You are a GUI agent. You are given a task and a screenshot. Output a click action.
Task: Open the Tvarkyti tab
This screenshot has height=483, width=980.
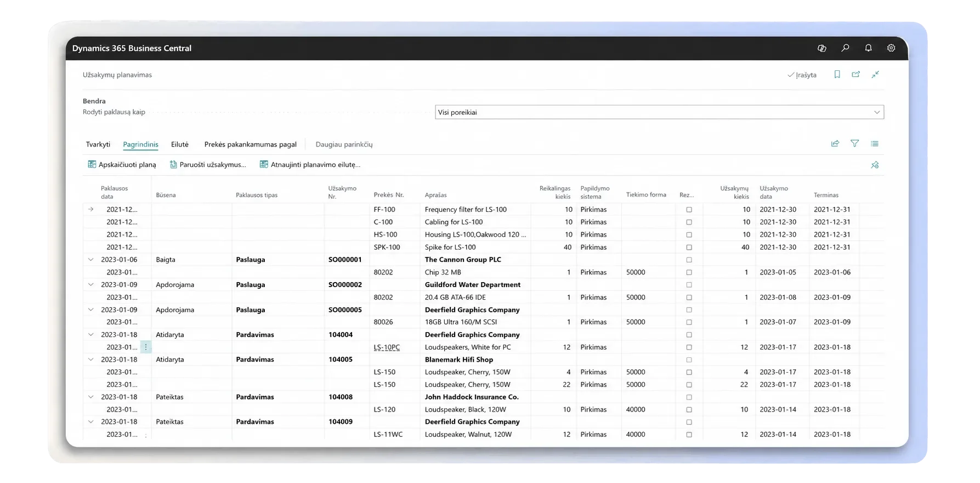98,144
